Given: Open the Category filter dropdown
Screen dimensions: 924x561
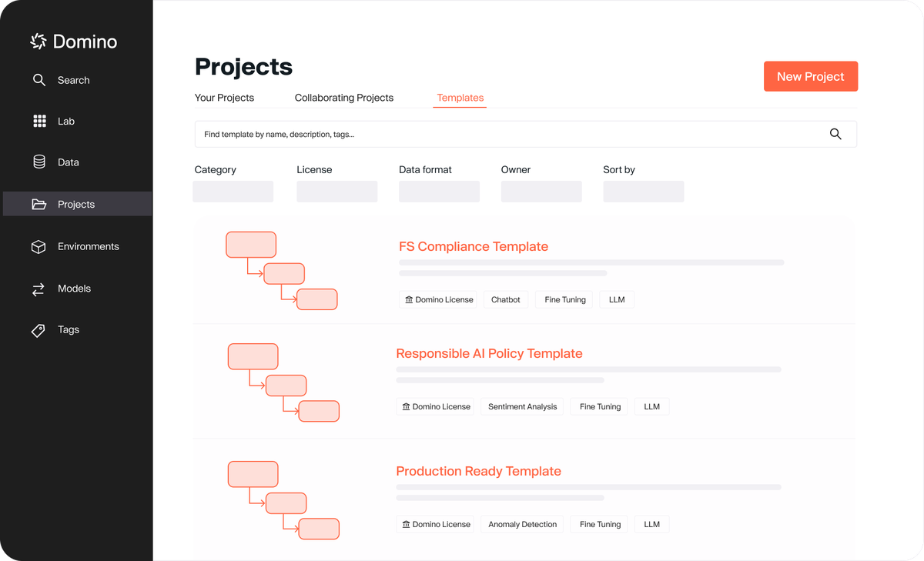Looking at the screenshot, I should pyautogui.click(x=233, y=191).
